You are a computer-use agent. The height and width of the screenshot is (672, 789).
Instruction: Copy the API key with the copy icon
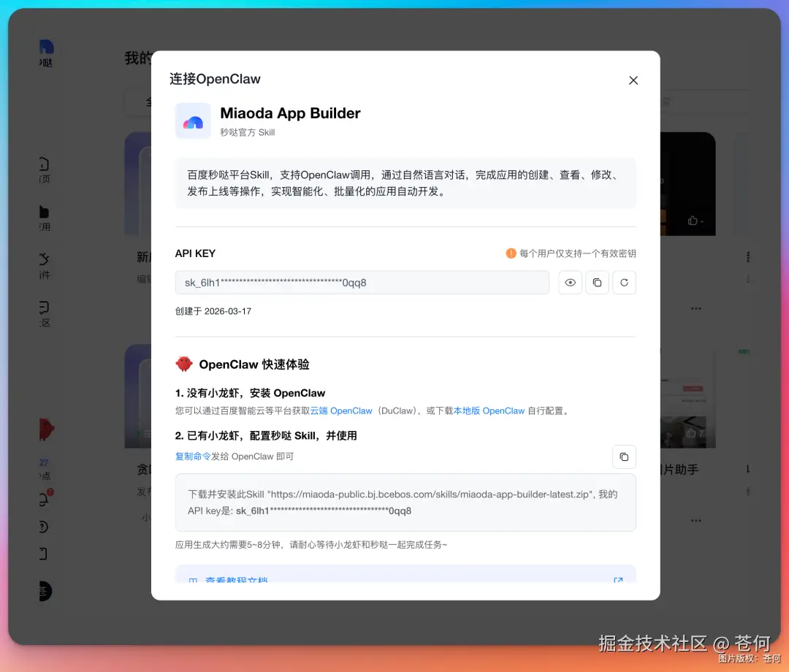(597, 283)
